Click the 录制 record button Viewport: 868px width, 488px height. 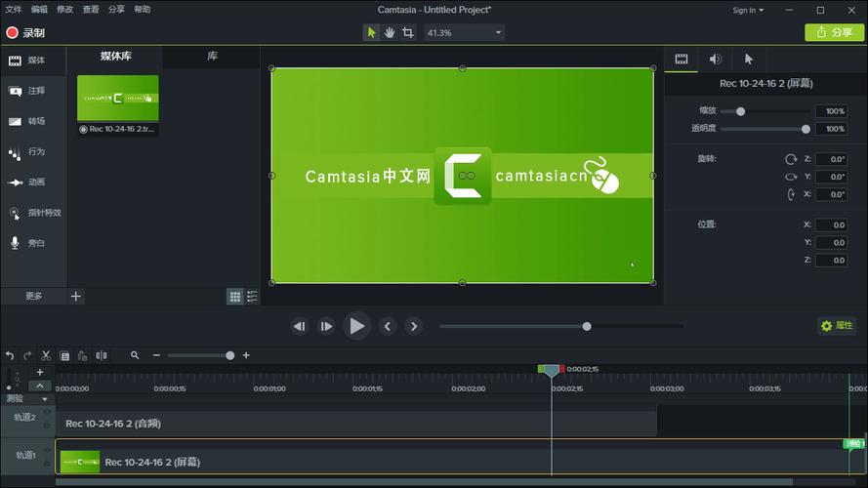point(25,32)
